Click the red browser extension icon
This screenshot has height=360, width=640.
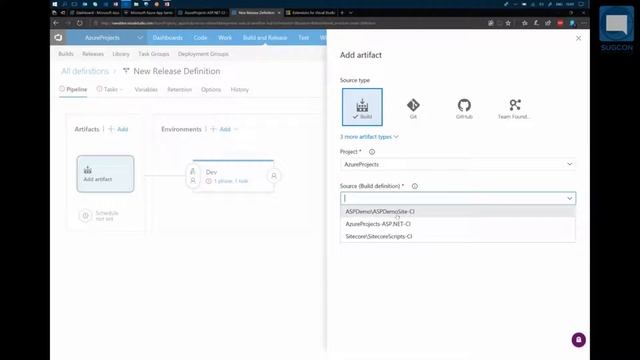coord(560,23)
